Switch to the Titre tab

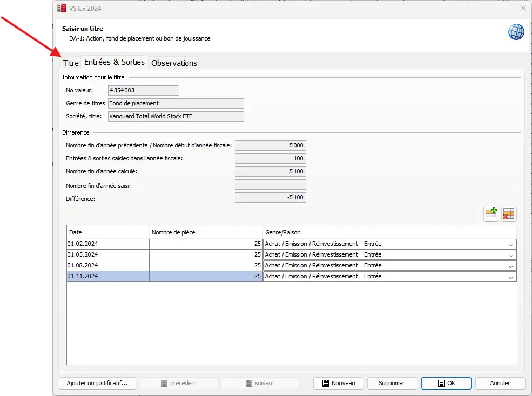pyautogui.click(x=71, y=63)
